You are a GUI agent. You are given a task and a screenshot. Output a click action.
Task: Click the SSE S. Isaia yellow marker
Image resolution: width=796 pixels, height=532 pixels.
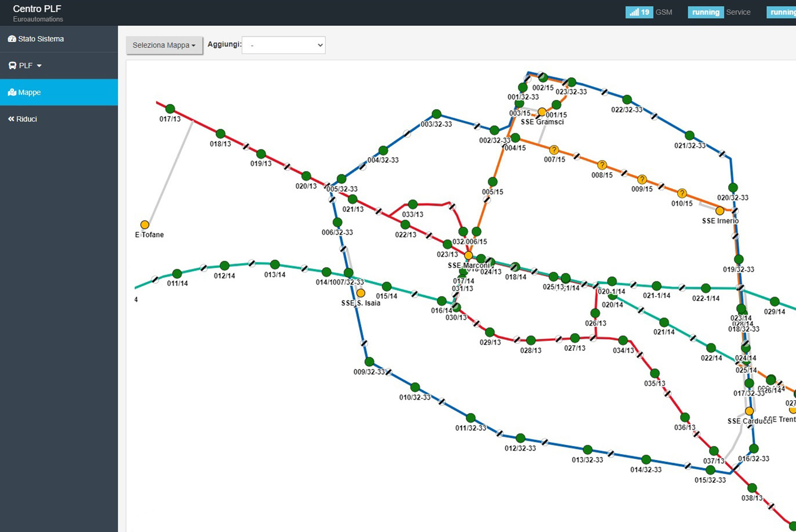tap(361, 293)
